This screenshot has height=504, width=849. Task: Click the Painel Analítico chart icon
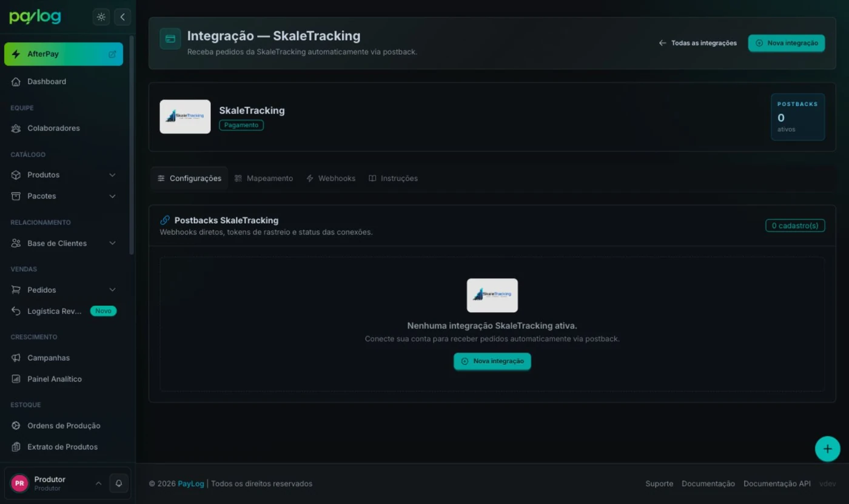pos(16,379)
